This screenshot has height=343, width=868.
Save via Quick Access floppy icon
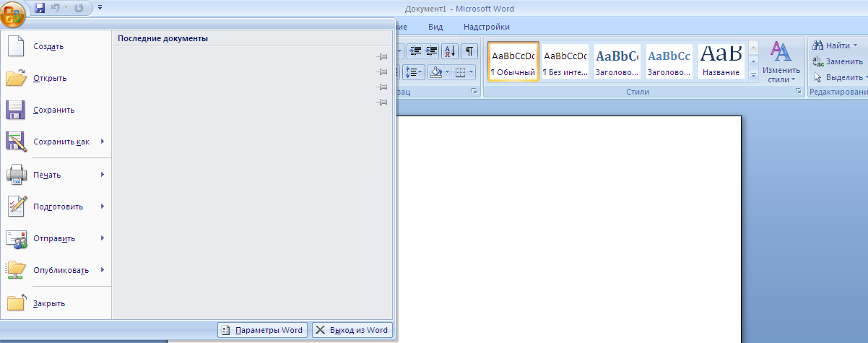pos(40,9)
